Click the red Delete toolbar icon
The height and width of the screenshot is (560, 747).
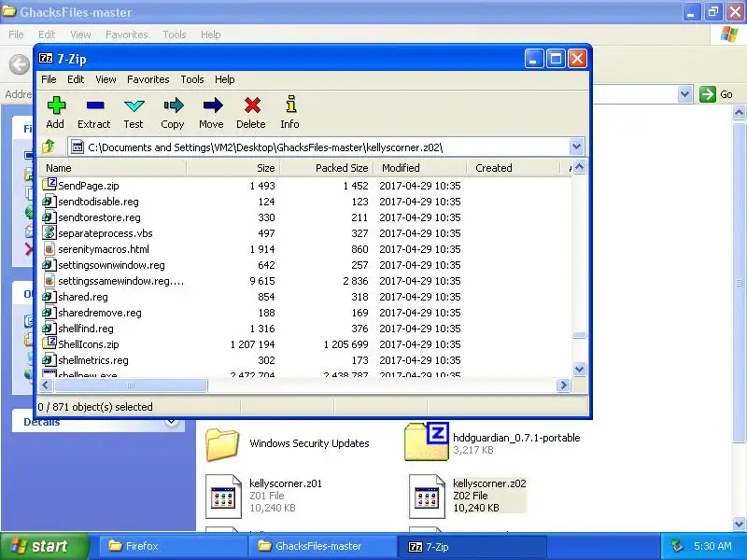click(252, 105)
